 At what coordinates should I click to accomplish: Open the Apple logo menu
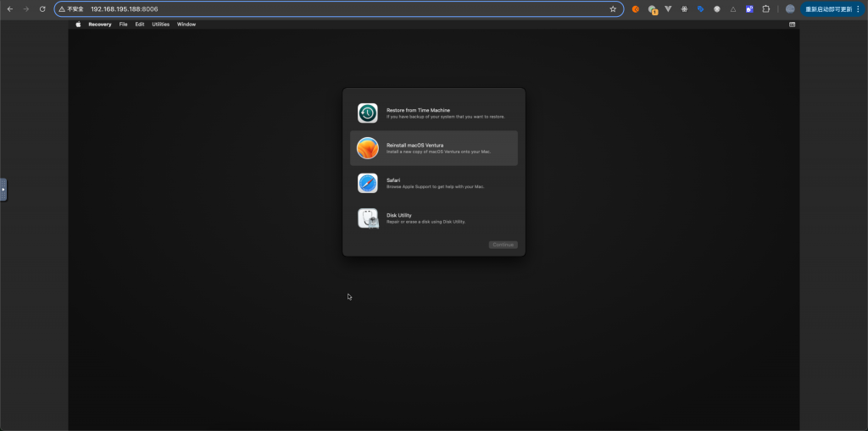point(78,25)
